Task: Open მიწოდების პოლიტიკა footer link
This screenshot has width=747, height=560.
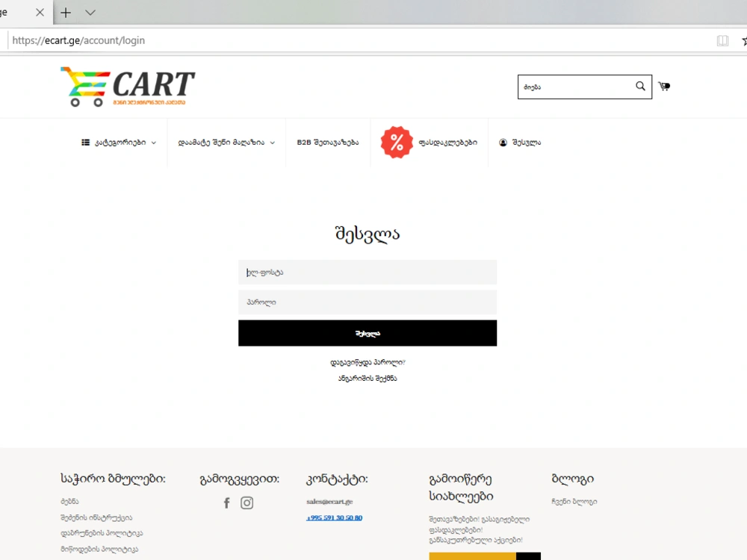Action: click(99, 549)
